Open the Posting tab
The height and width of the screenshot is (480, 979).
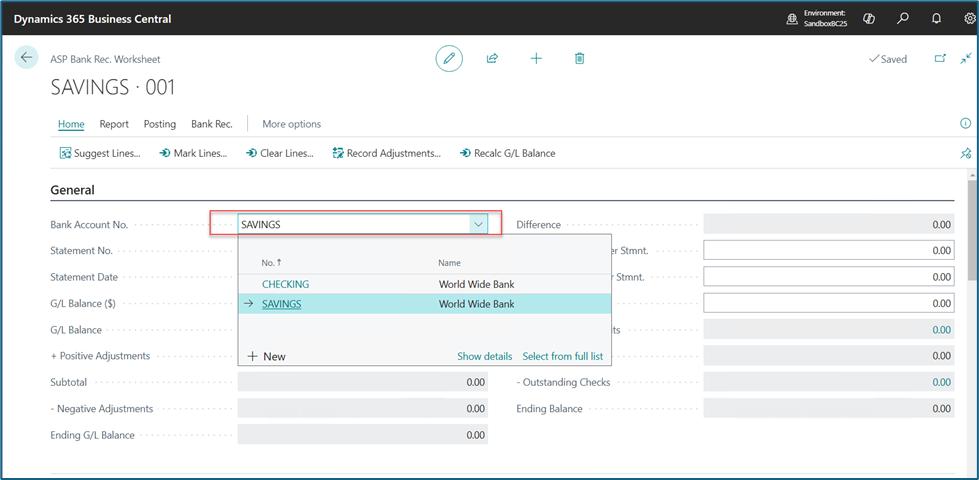pos(160,124)
